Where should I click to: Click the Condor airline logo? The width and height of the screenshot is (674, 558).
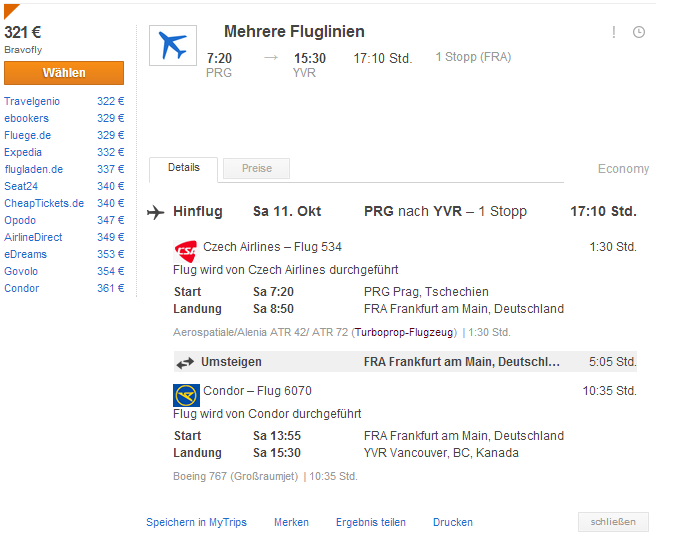pos(186,395)
